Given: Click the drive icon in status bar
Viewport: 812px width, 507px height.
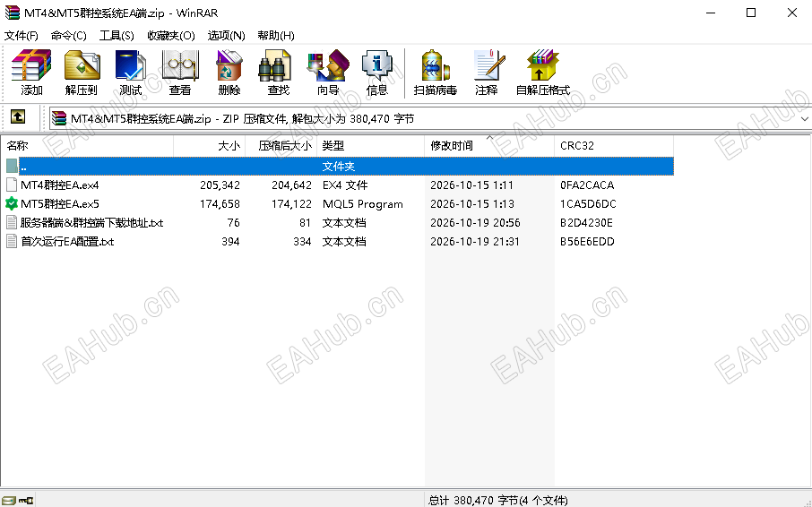Looking at the screenshot, I should tap(9, 500).
